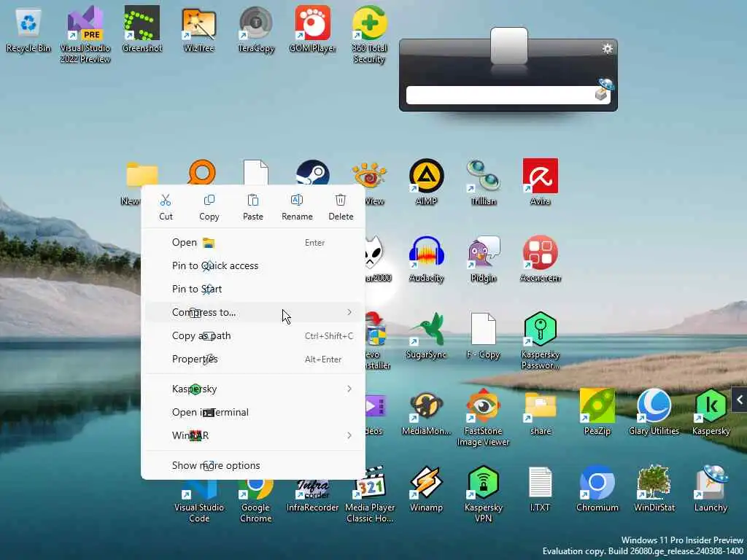This screenshot has height=560, width=747.
Task: Expand the side panel arrow at screen edge
Action: pos(740,400)
